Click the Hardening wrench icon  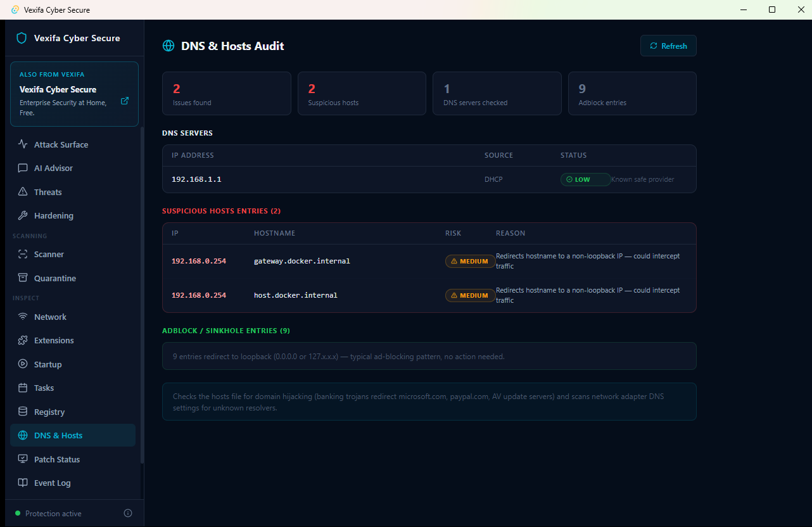(23, 215)
